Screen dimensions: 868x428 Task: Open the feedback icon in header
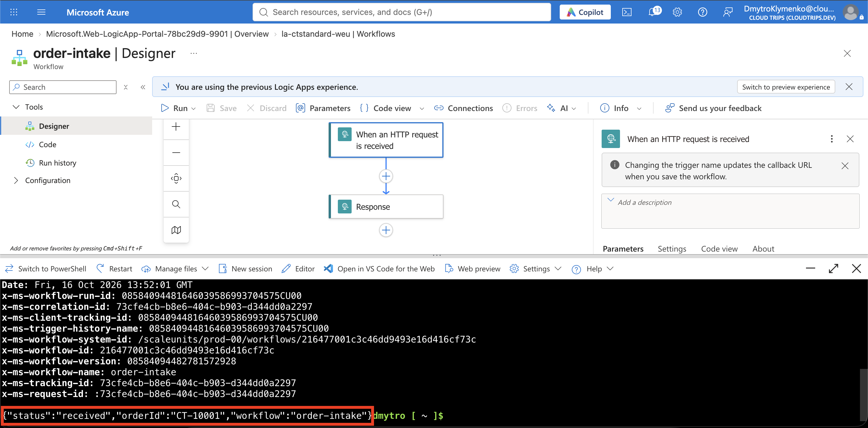[x=728, y=12]
